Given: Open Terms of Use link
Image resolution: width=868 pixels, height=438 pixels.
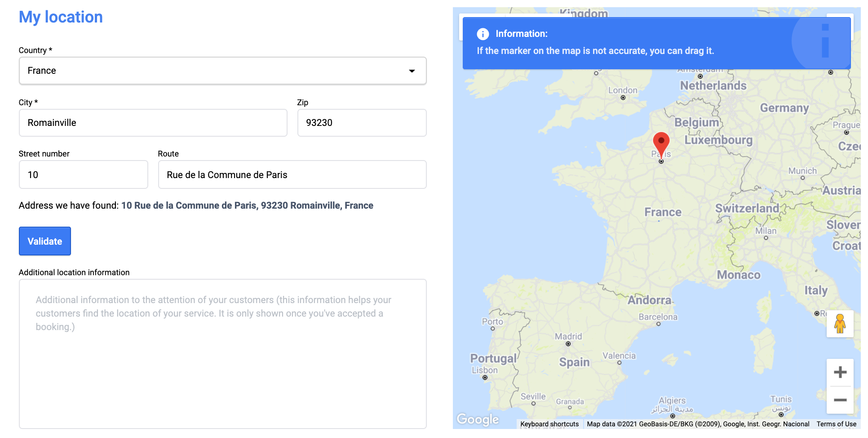Looking at the screenshot, I should 836,424.
